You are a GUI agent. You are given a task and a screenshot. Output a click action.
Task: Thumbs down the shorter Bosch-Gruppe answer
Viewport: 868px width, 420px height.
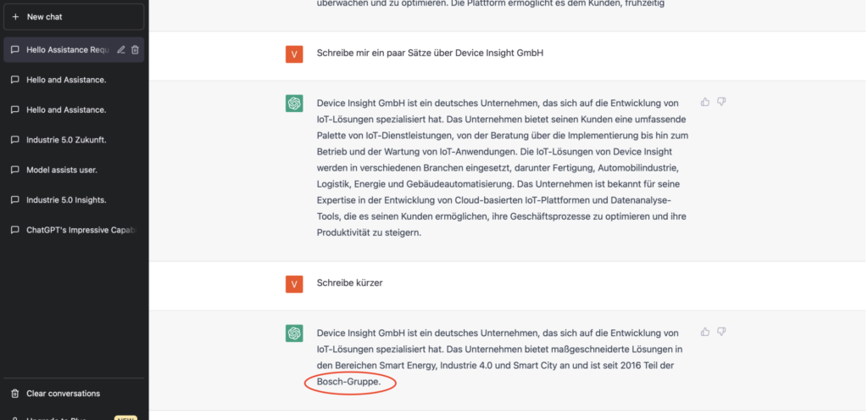pyautogui.click(x=721, y=332)
